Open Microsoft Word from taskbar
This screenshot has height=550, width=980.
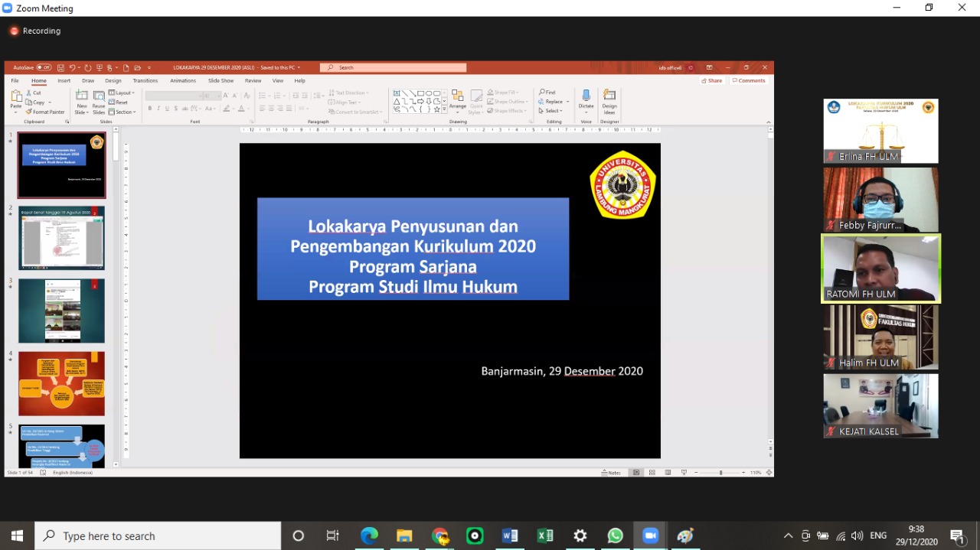point(510,535)
